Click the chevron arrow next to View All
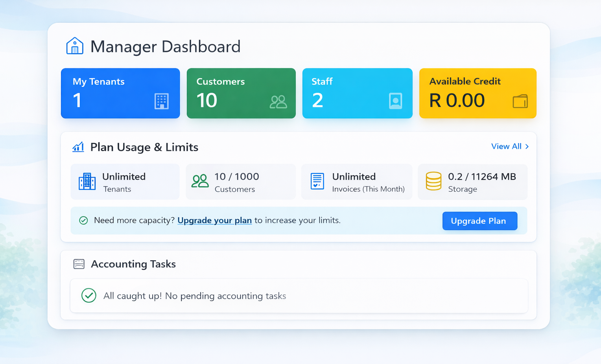 click(526, 146)
